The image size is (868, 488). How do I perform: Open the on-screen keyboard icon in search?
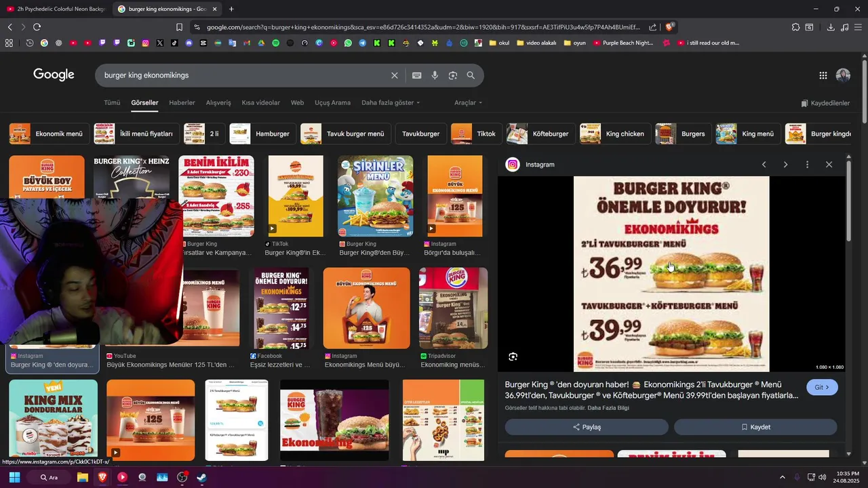417,75
